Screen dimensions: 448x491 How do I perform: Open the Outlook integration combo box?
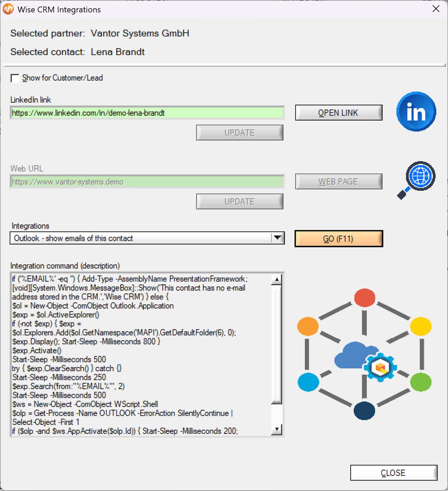click(x=147, y=238)
